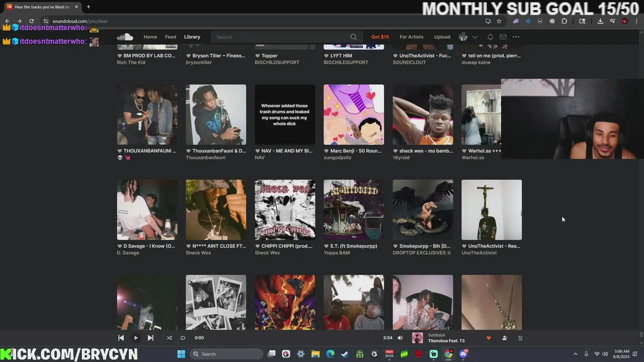Click the search magnifier icon
Screen dimensions: 644x362
pyautogui.click(x=354, y=37)
